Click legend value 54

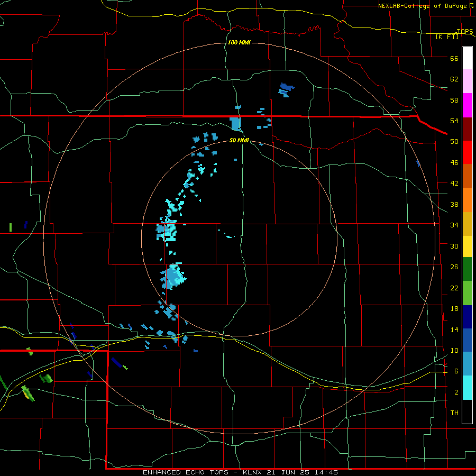pyautogui.click(x=454, y=121)
